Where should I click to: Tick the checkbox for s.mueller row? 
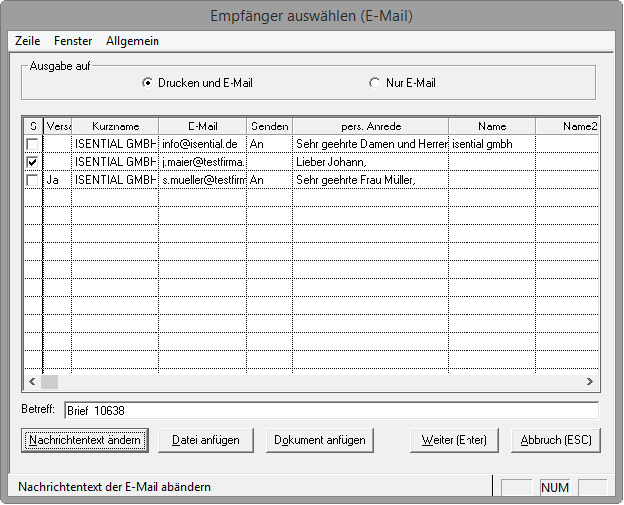pos(33,180)
